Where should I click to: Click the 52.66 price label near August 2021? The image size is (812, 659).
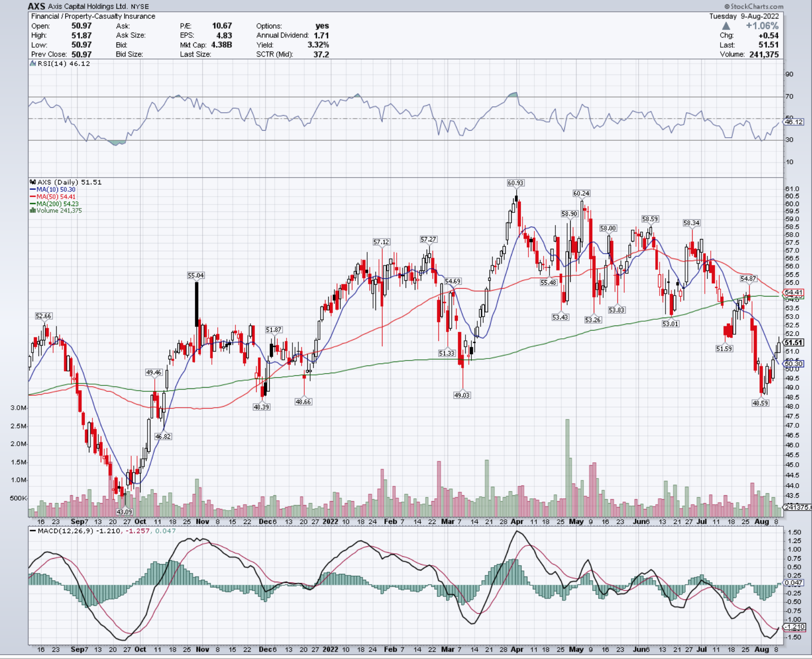pos(43,316)
